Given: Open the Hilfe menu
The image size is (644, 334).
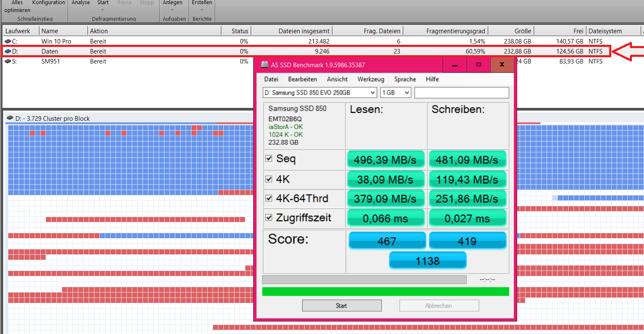Looking at the screenshot, I should pos(432,79).
